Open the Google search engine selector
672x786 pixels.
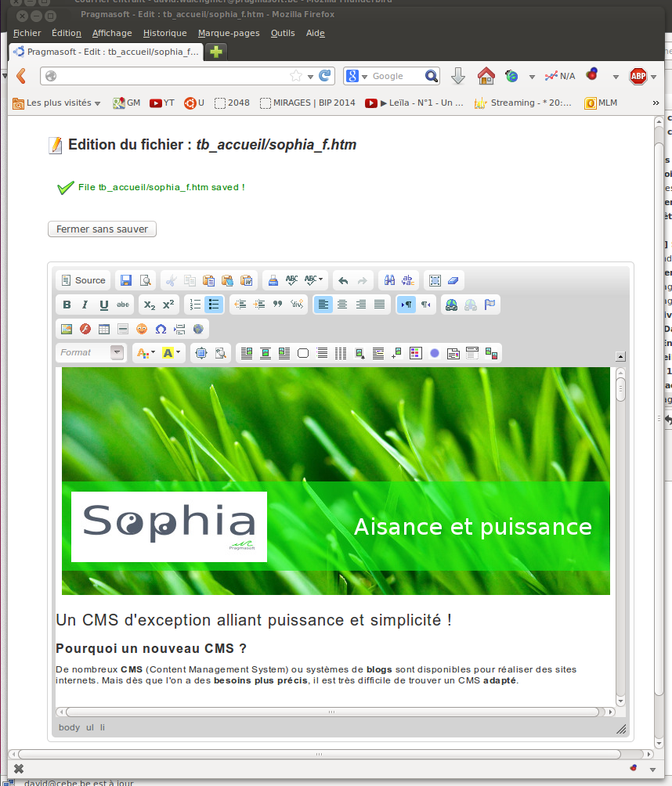357,76
